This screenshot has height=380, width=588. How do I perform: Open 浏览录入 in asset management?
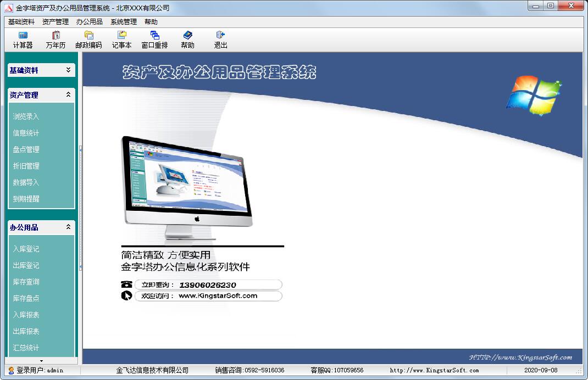[26, 116]
